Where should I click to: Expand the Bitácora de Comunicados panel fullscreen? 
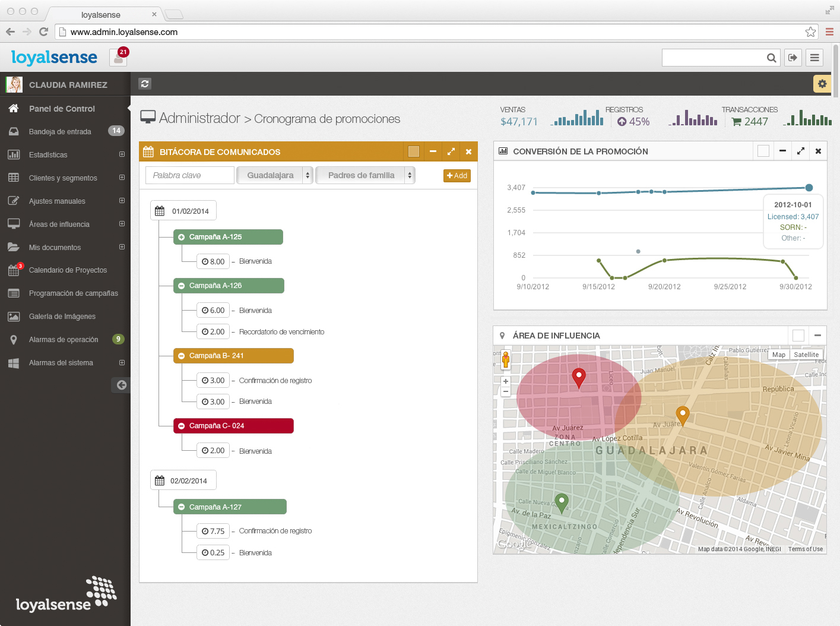pos(451,151)
